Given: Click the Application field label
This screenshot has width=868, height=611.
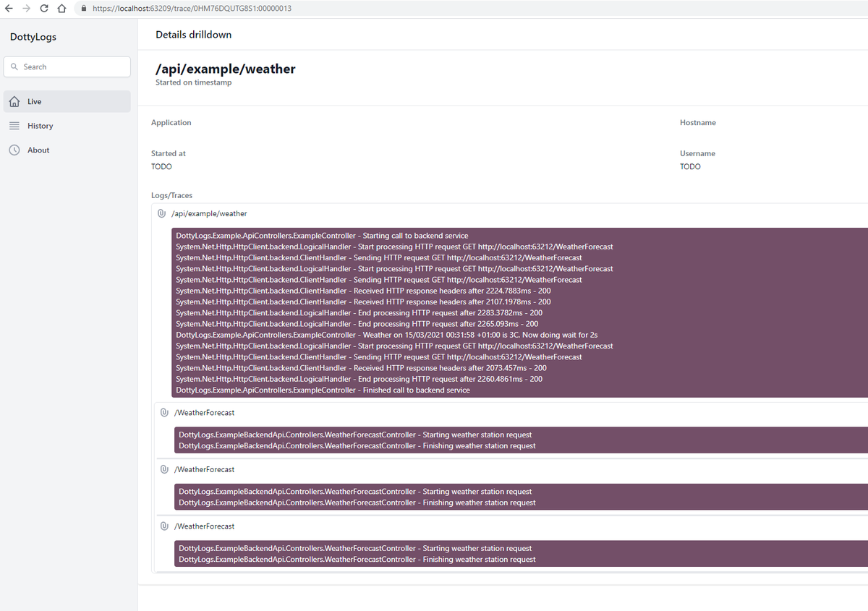Looking at the screenshot, I should point(171,123).
